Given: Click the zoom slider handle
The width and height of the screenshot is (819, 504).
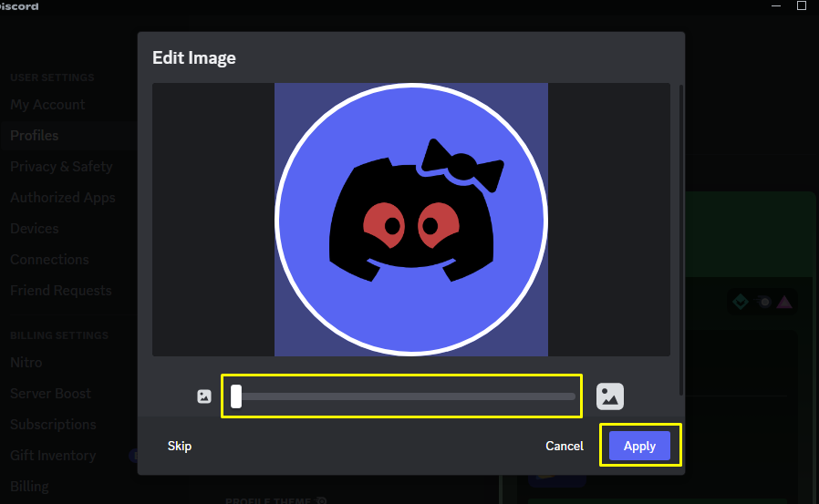Looking at the screenshot, I should click(x=236, y=396).
